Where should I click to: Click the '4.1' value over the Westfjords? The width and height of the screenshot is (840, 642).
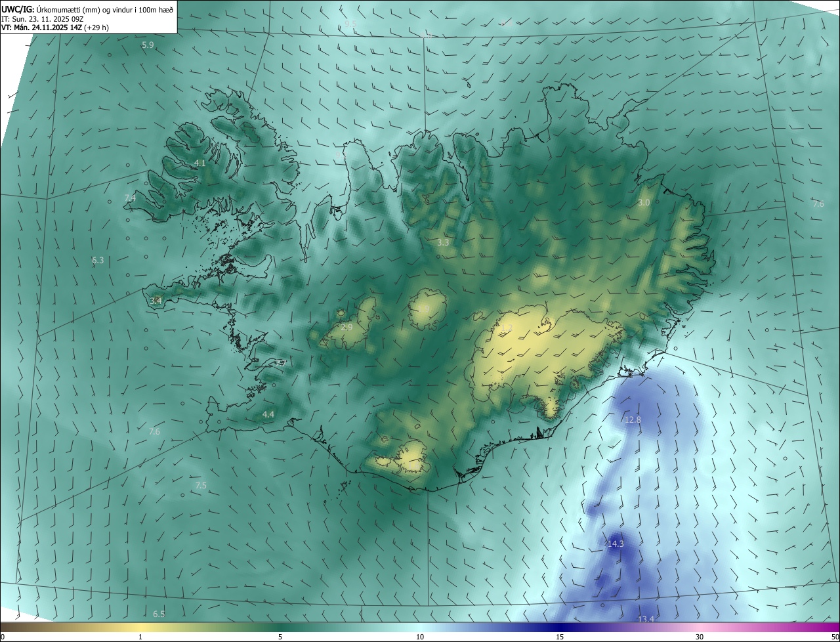pyautogui.click(x=200, y=163)
